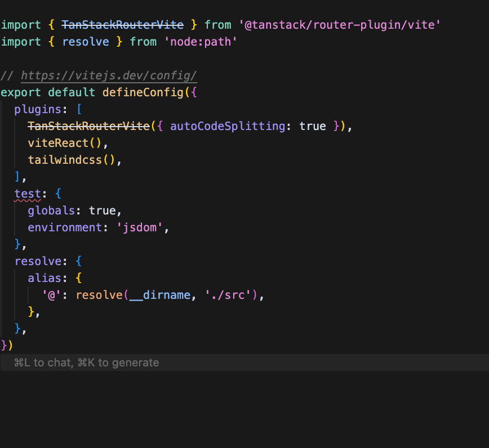Click the tailwindcss() plugin call
The width and height of the screenshot is (489, 448).
(72, 160)
